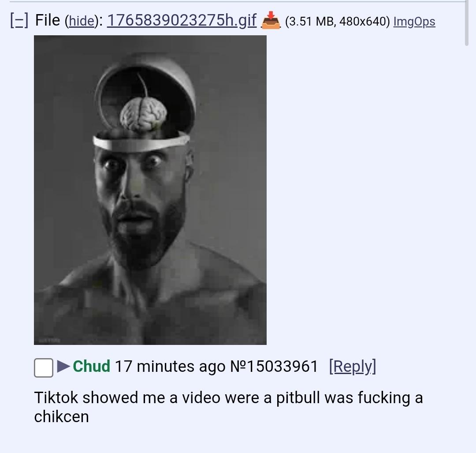Click the (3.51 MB, 480x640) file info

click(337, 22)
